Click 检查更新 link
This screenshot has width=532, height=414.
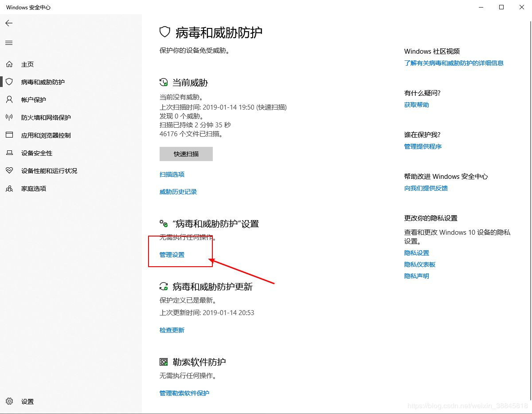pos(172,330)
